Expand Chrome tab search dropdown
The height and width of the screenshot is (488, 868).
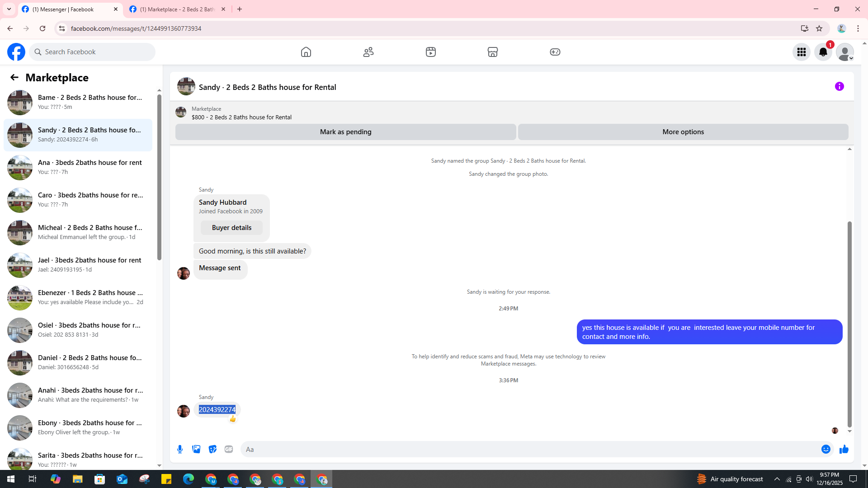(x=9, y=9)
